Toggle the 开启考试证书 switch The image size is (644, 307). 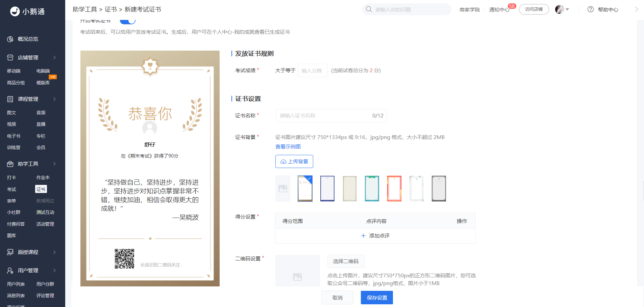click(128, 21)
